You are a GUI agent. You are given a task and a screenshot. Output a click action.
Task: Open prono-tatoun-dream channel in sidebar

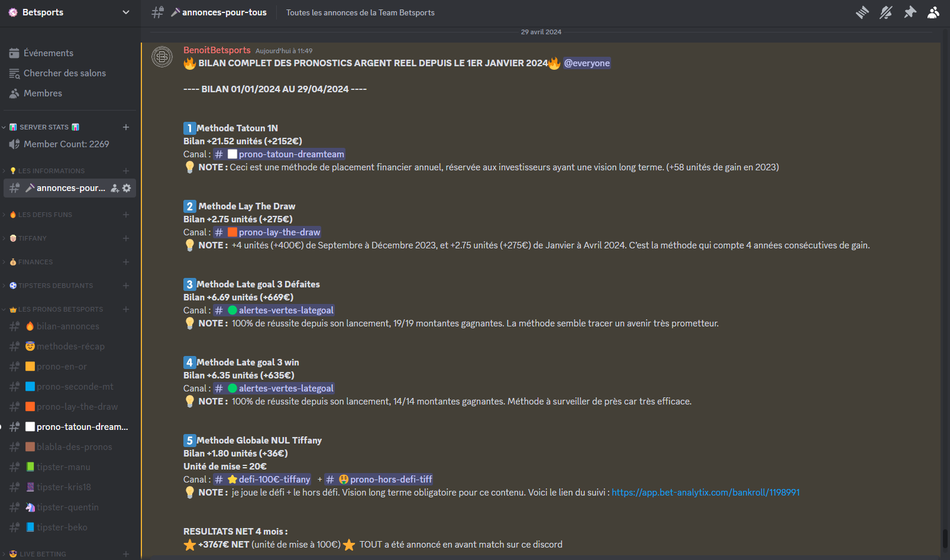[x=70, y=427]
